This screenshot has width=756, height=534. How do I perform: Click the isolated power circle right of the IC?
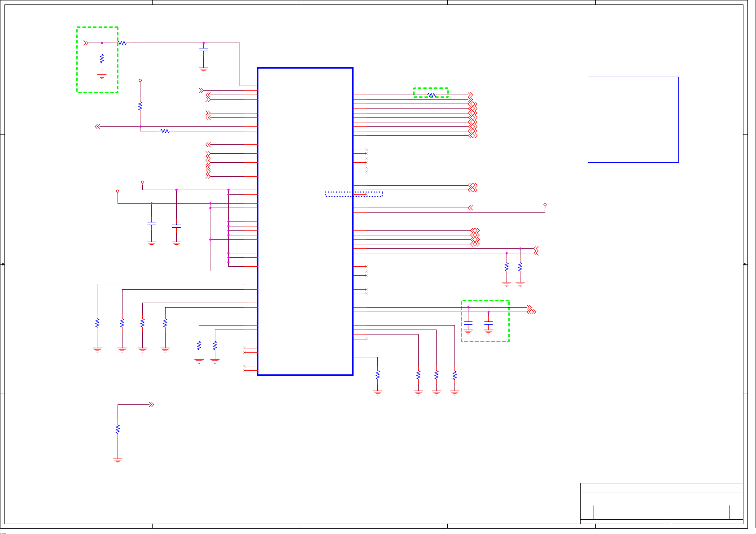[x=545, y=204]
